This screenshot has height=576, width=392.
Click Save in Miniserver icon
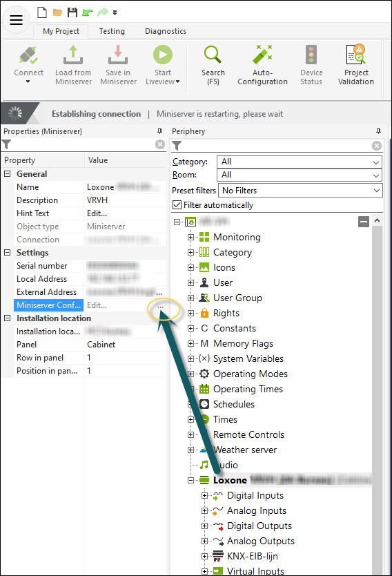118,55
